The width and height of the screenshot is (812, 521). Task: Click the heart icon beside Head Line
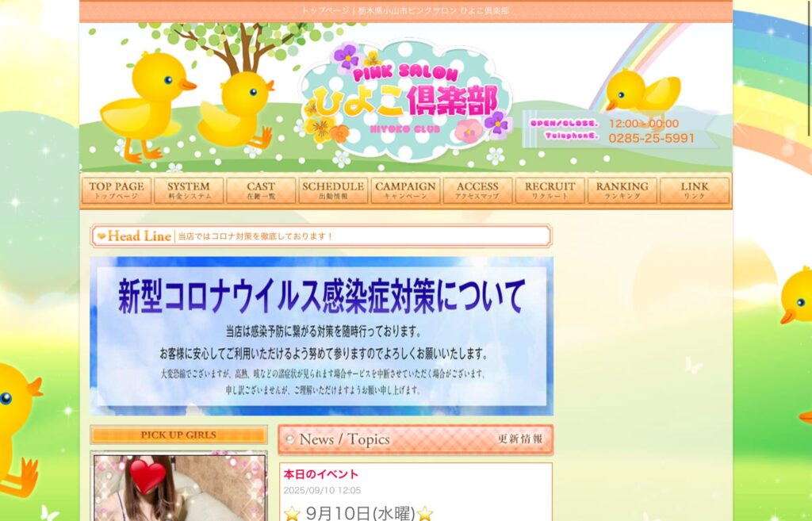coord(101,236)
